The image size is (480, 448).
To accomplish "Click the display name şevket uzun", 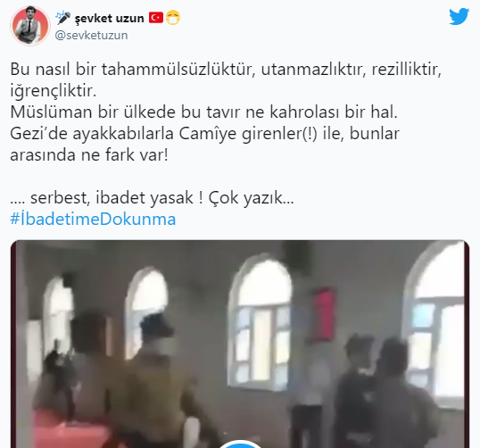I will pos(109,18).
